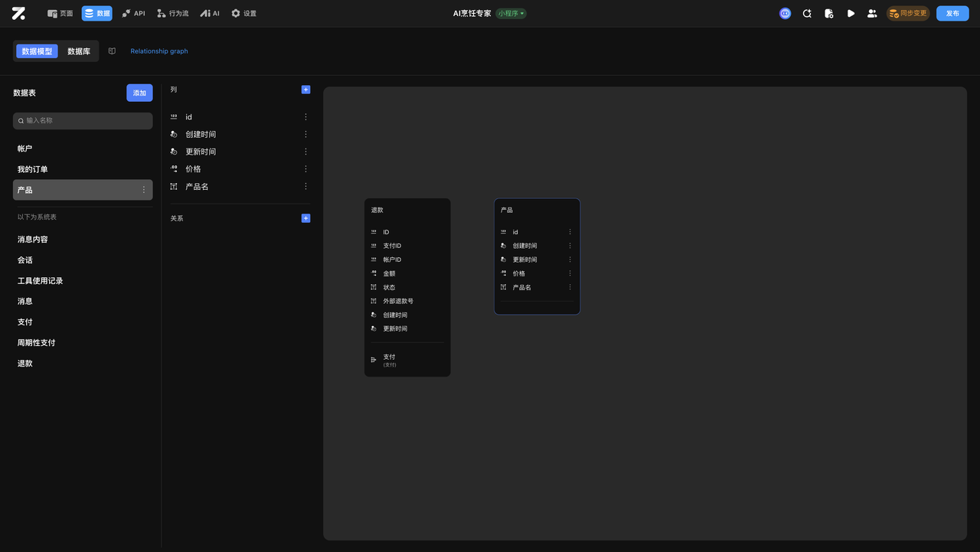Click the id three-dot menu in 产品 graph card
Screen dimensions: 980x552
[570, 232]
